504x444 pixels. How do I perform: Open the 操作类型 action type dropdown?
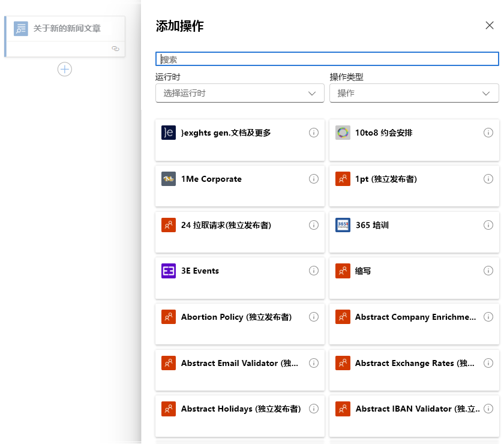point(414,93)
